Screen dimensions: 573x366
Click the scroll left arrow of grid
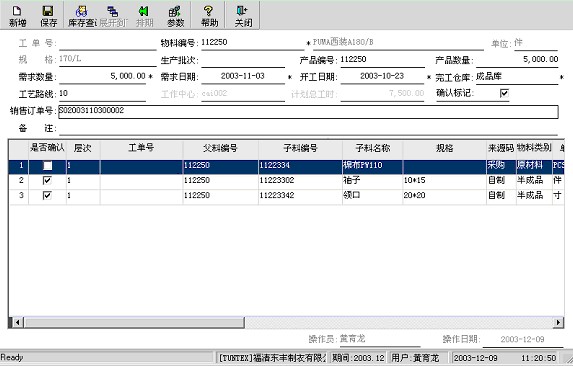(17, 322)
